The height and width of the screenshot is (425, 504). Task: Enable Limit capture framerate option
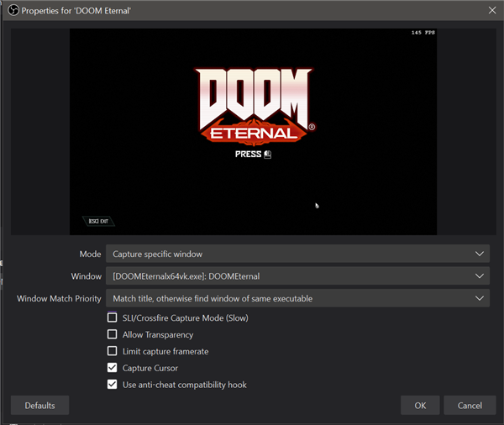pos(113,351)
